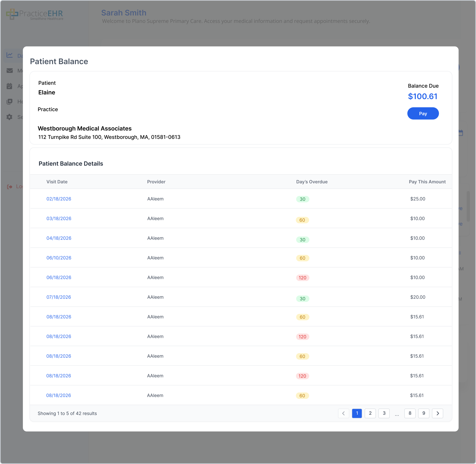The width and height of the screenshot is (476, 464).
Task: Open visit dated 04/18/2026
Action: coord(59,238)
